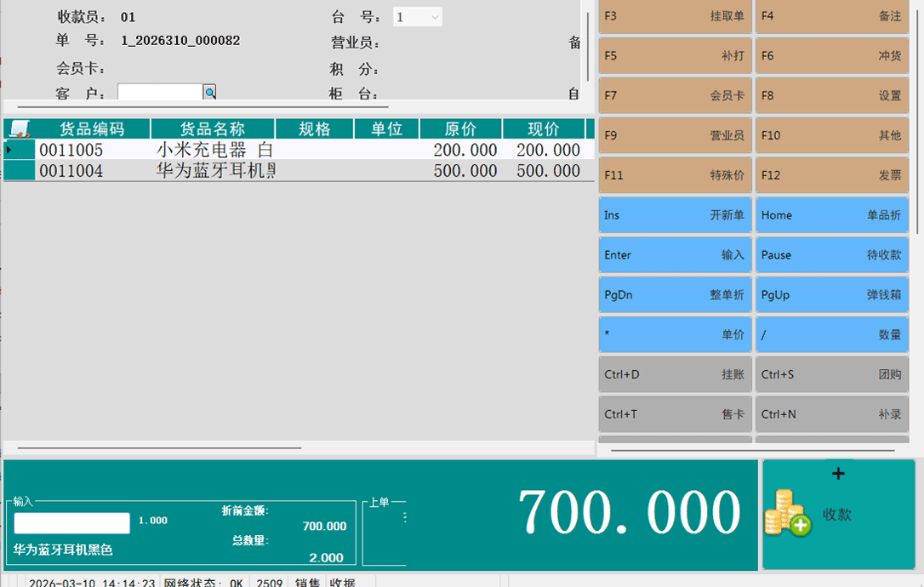Click the barcode 输入 text box
924x587 pixels.
tap(72, 523)
